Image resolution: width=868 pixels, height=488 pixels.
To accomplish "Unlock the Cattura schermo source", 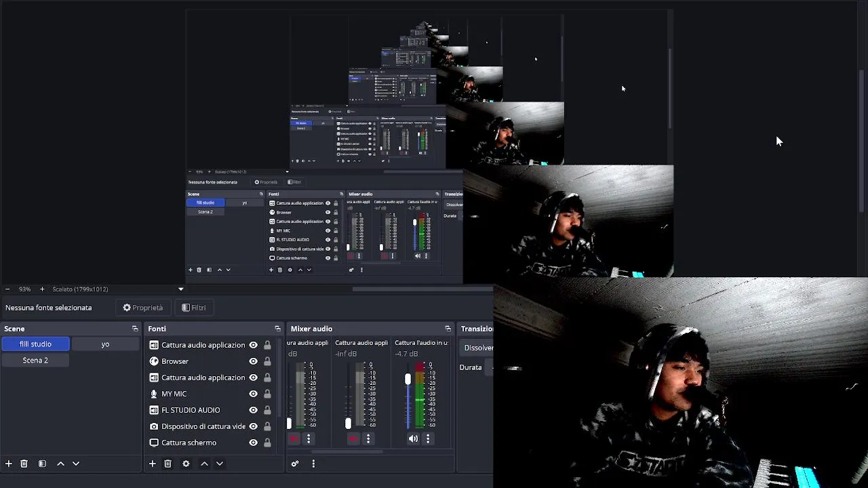I will click(x=267, y=443).
